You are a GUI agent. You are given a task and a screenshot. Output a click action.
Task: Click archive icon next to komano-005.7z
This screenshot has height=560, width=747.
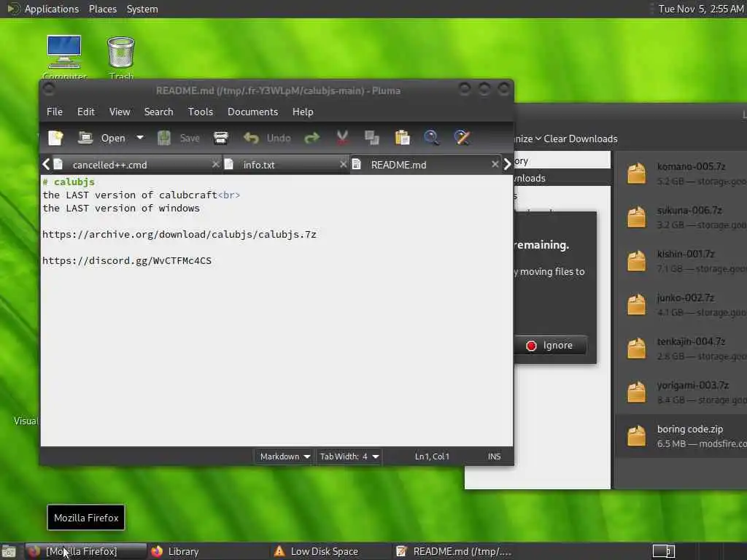(636, 173)
